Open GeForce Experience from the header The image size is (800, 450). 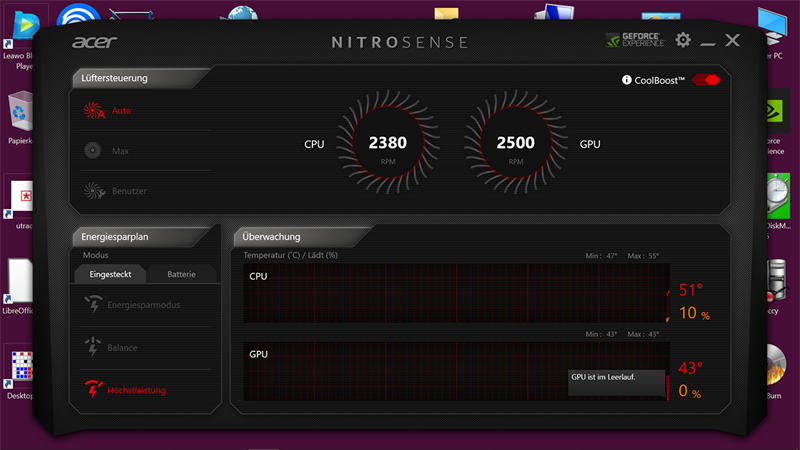point(635,40)
